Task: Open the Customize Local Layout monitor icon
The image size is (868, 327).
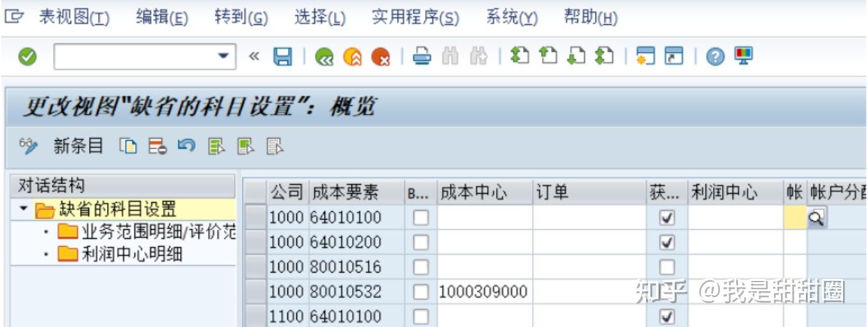Action: [x=744, y=56]
